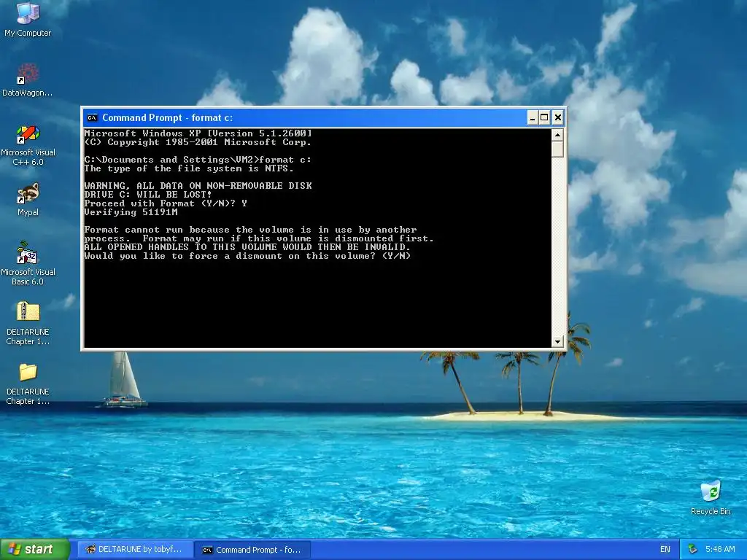
Task: Minimize the Command Prompt window
Action: [x=533, y=117]
